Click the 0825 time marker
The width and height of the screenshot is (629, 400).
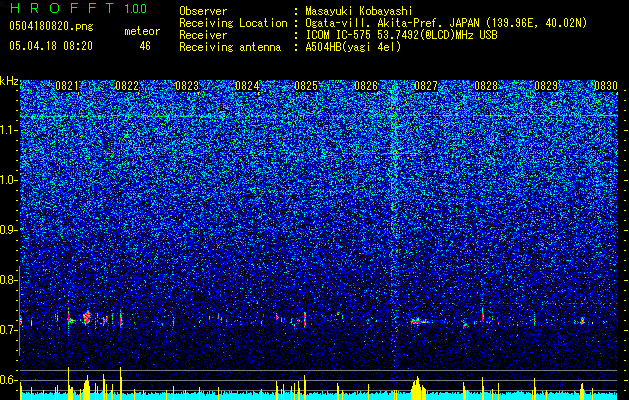click(306, 86)
